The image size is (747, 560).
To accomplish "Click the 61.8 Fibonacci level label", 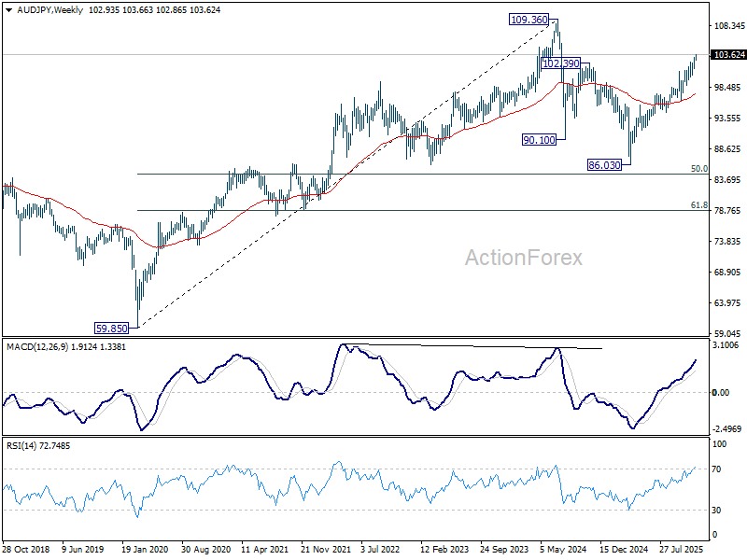I will [698, 205].
